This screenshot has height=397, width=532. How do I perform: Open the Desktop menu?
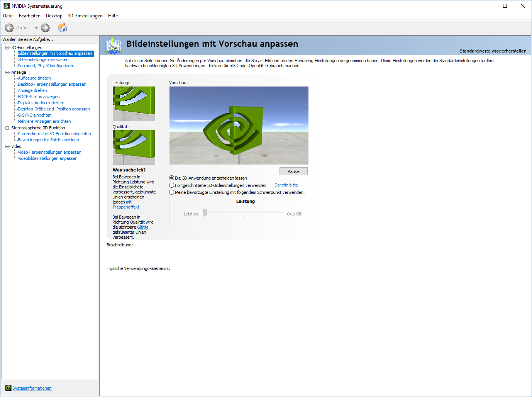(54, 16)
